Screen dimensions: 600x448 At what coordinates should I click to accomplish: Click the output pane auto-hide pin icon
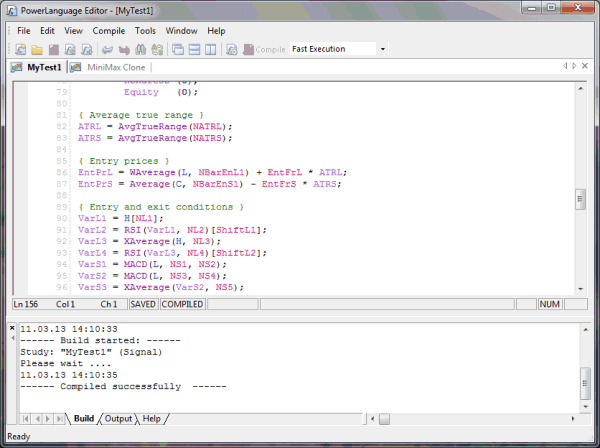13,338
